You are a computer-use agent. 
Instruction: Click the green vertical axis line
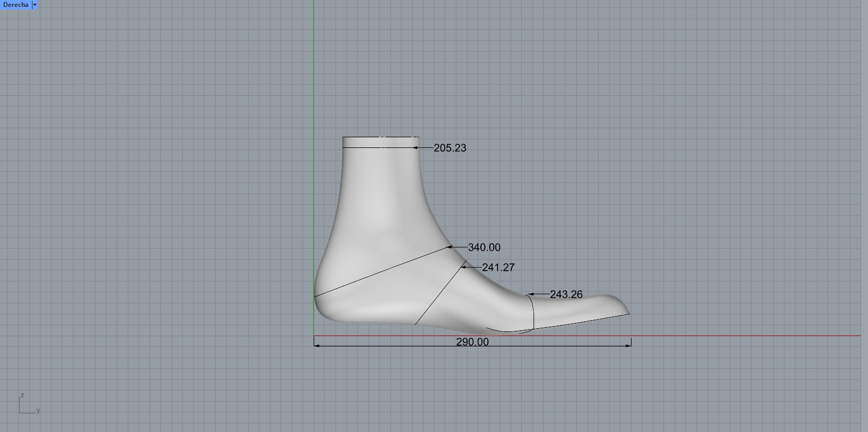click(314, 80)
